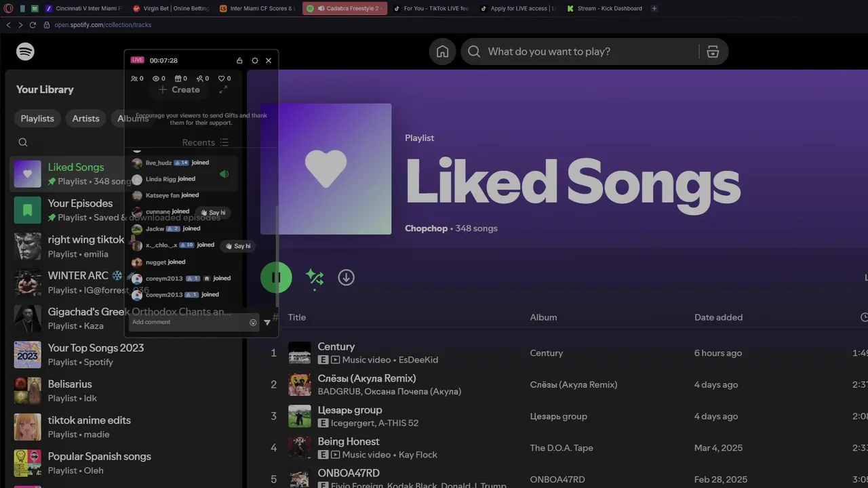This screenshot has height=488, width=868.
Task: Click the lock icon in LIVE overlay
Action: tap(239, 60)
